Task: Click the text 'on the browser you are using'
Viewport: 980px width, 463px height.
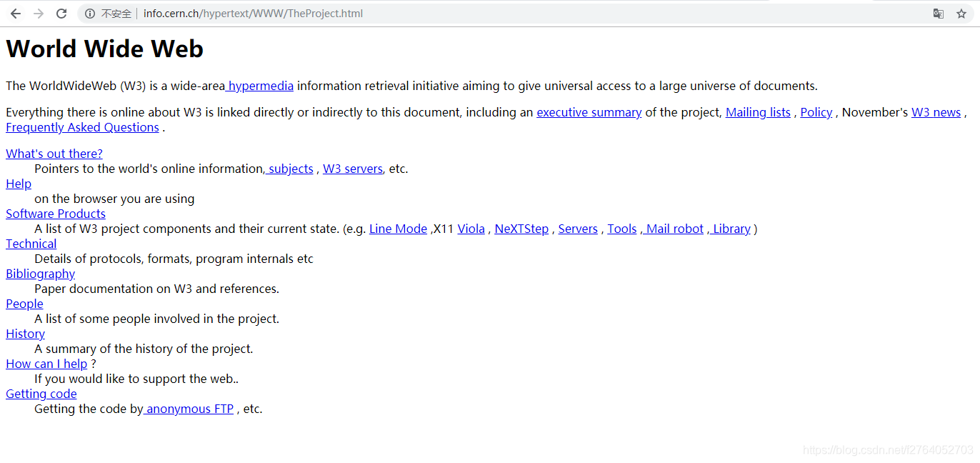Action: (114, 199)
